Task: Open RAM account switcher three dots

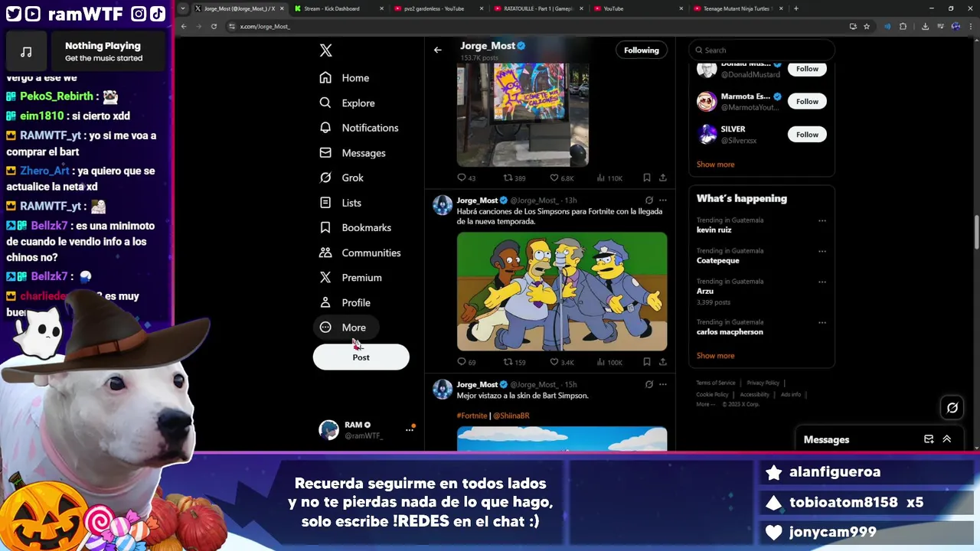Action: [x=410, y=430]
